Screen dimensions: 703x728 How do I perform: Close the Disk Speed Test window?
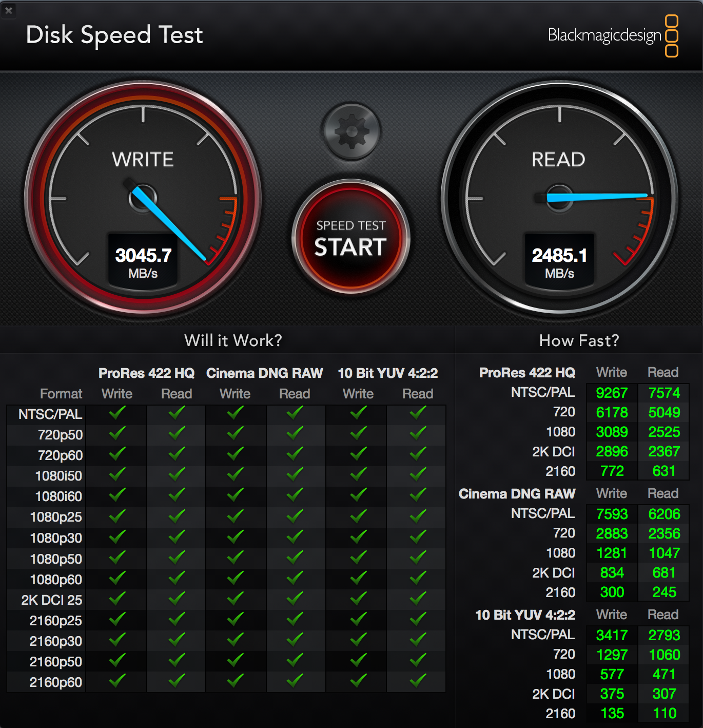coord(9,10)
